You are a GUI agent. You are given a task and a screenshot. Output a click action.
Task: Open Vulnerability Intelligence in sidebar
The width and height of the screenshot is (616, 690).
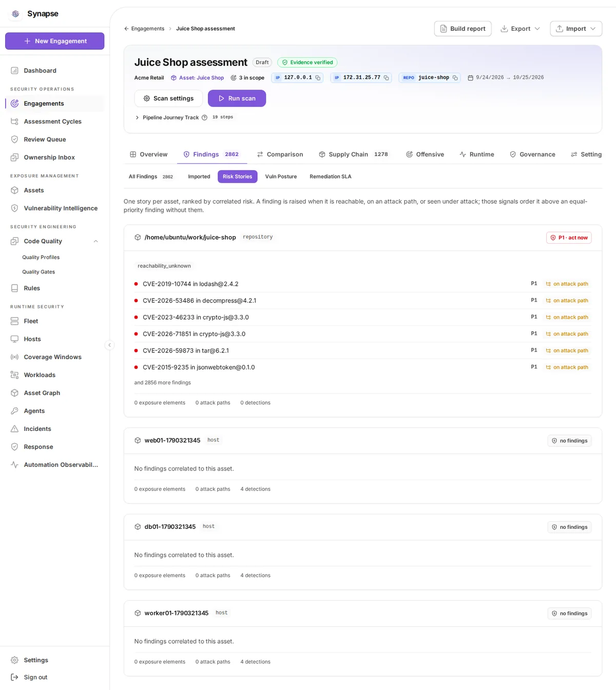click(x=55, y=208)
